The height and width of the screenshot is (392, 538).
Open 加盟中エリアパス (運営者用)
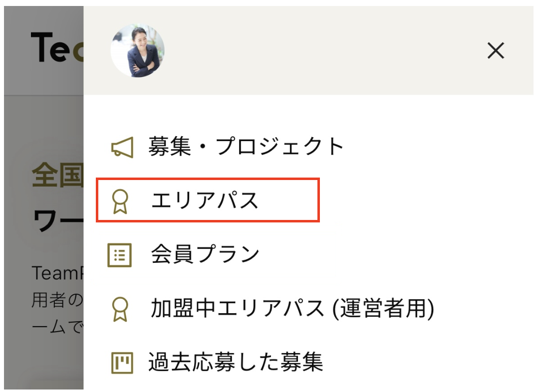point(292,309)
